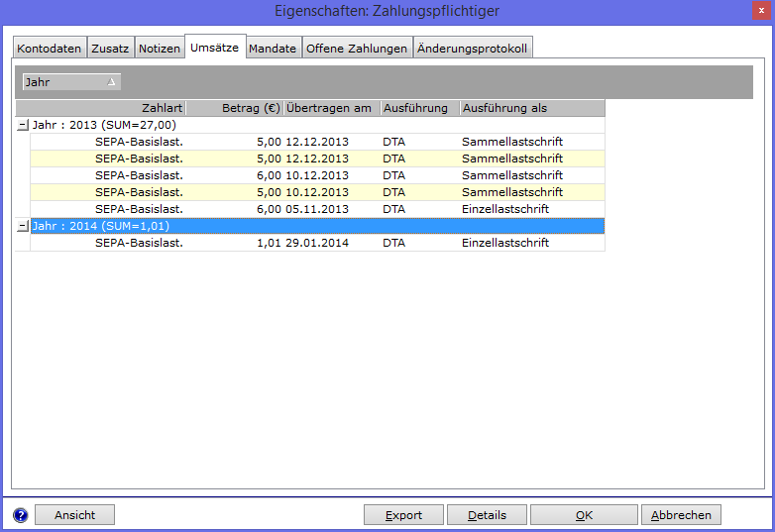Select the Jahr : 2014 (SUM=1,01) group row
775x532 pixels.
coord(317,226)
